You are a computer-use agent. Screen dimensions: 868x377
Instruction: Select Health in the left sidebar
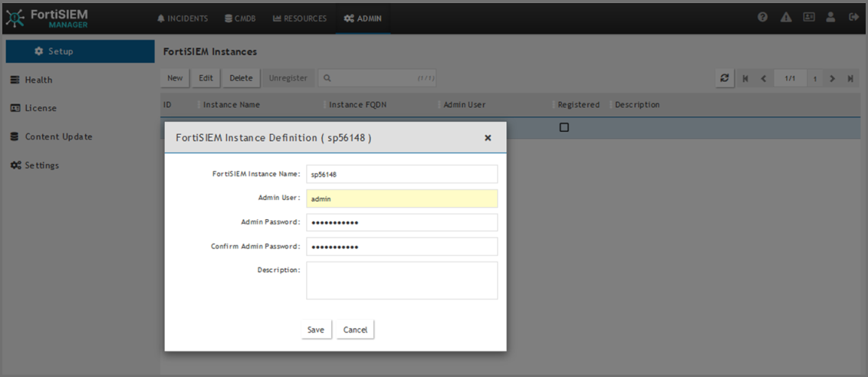tap(38, 80)
